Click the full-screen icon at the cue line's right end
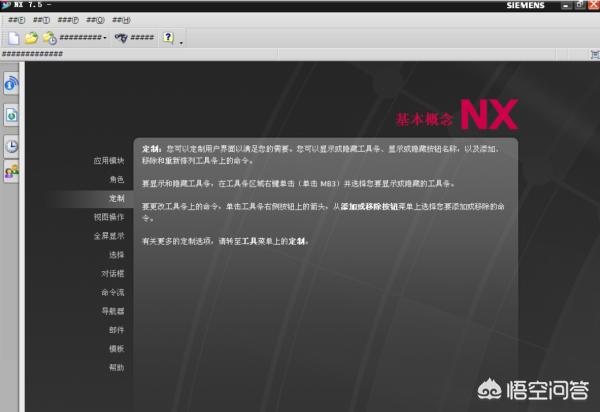 point(595,55)
